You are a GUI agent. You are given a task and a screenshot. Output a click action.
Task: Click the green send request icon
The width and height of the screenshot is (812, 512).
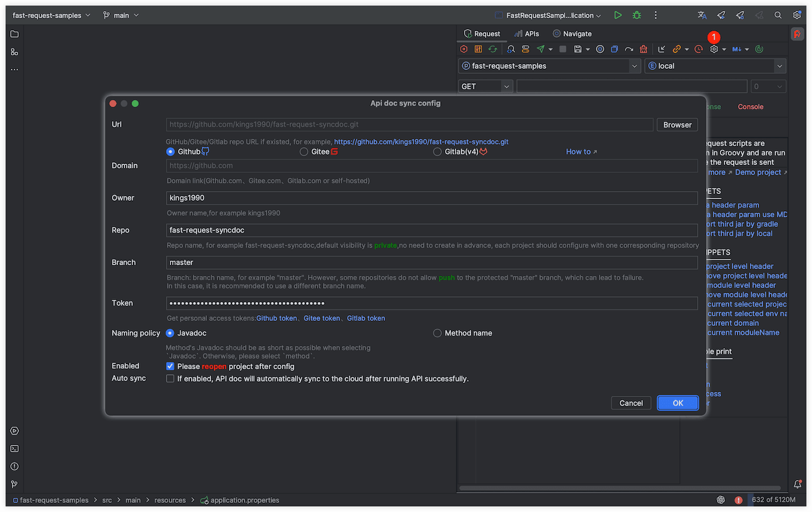point(541,49)
